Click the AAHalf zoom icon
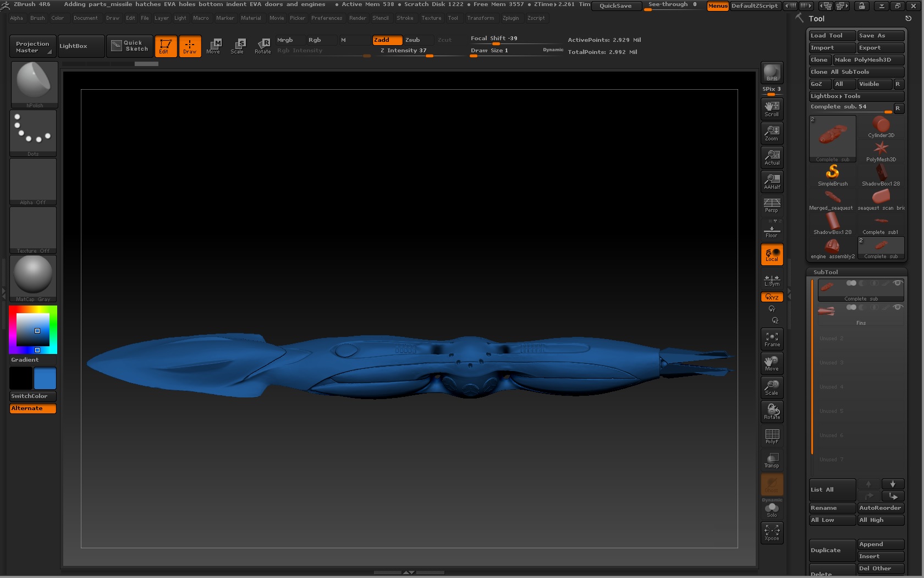Image resolution: width=924 pixels, height=578 pixels. (x=772, y=181)
